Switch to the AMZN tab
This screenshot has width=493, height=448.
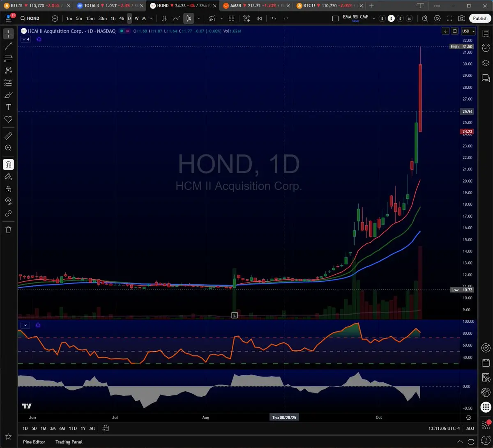(256, 6)
